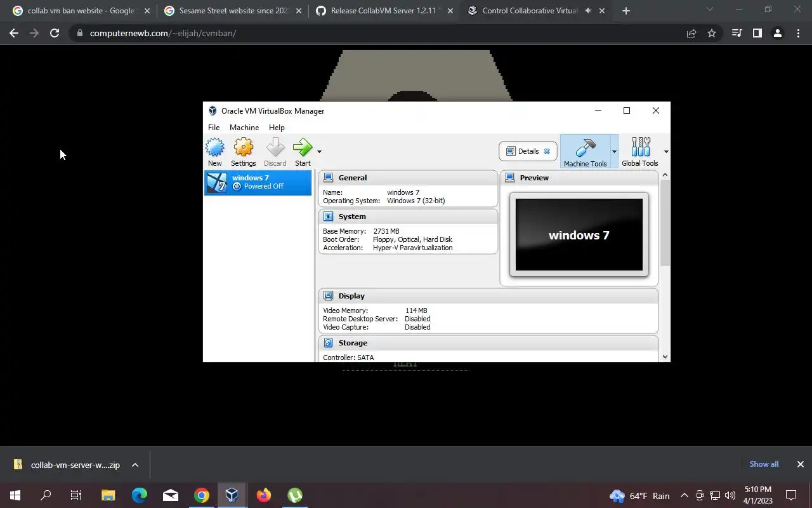Mute the Control Collaborative Virtual tab audio
The image size is (812, 508).
[x=588, y=11]
